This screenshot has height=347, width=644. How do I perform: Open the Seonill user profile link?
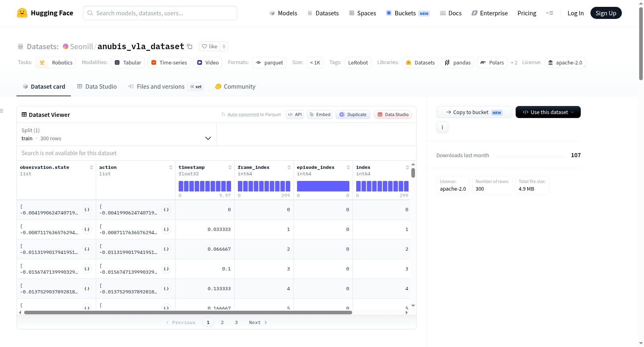tap(81, 46)
